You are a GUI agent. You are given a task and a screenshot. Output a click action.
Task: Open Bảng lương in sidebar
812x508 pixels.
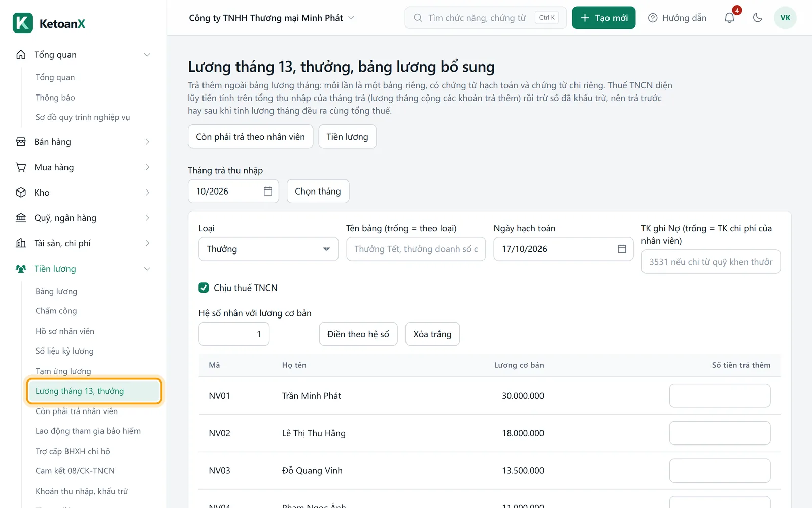pos(56,291)
